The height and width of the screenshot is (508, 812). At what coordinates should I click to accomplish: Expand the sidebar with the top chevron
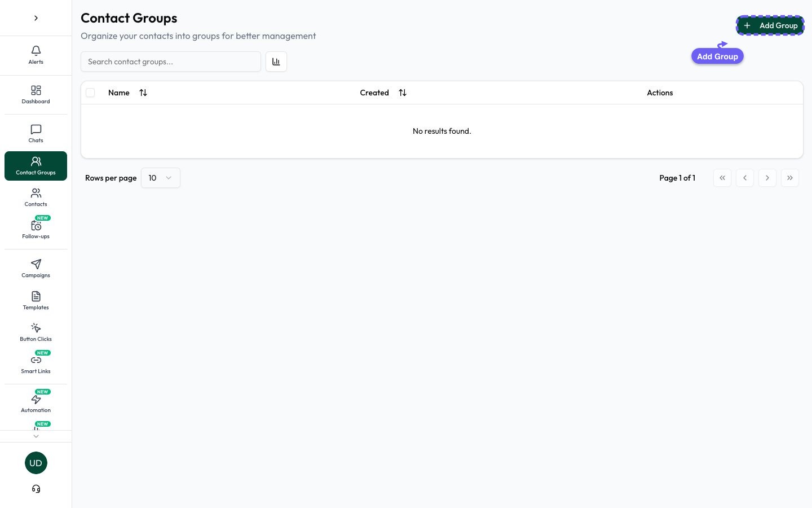click(x=36, y=18)
